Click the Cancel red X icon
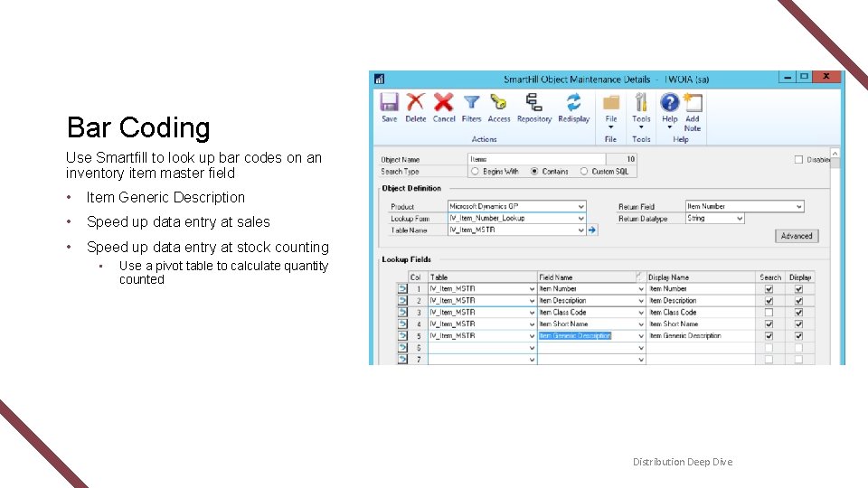The height and width of the screenshot is (488, 868). [x=443, y=102]
